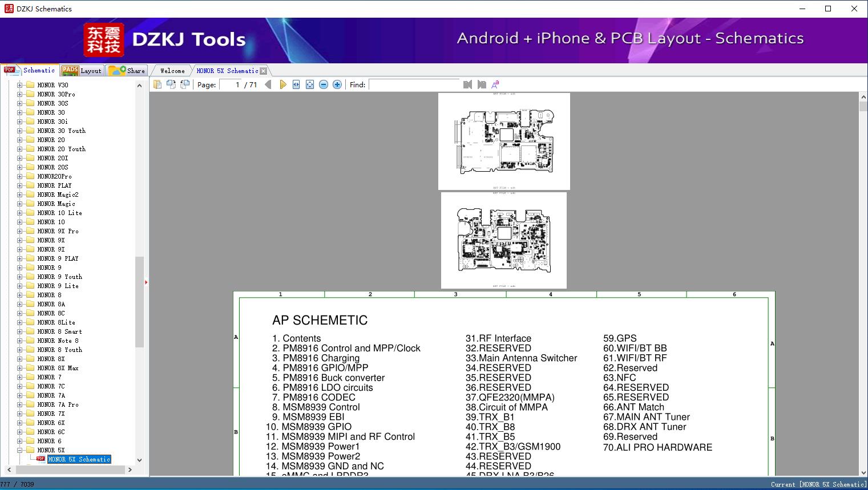
Task: Select HONOR 30 Youth in the tree
Action: 62,131
